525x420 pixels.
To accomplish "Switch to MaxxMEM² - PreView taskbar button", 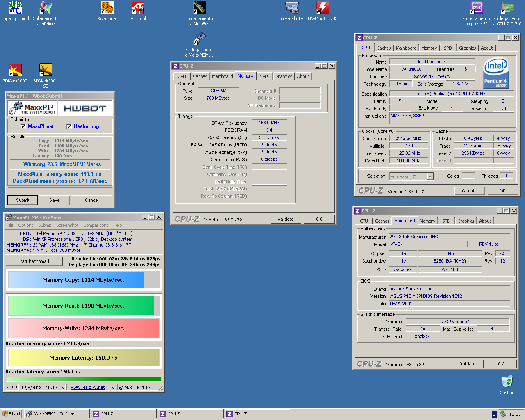I will click(x=57, y=414).
